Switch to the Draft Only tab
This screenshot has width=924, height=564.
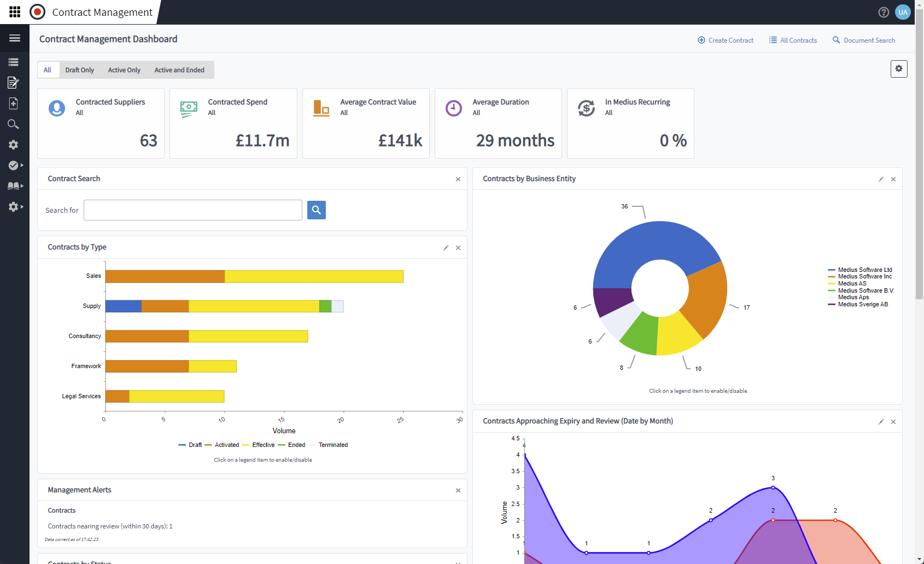(79, 70)
